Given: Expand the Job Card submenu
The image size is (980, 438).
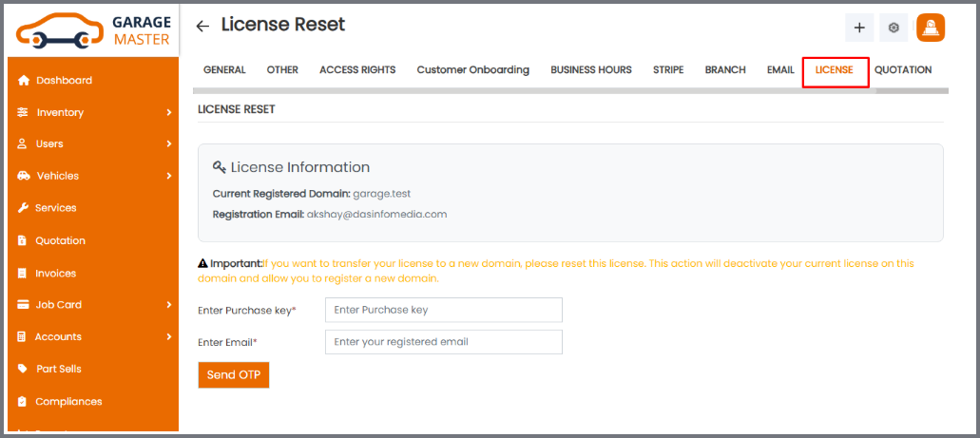Looking at the screenshot, I should click(x=168, y=305).
